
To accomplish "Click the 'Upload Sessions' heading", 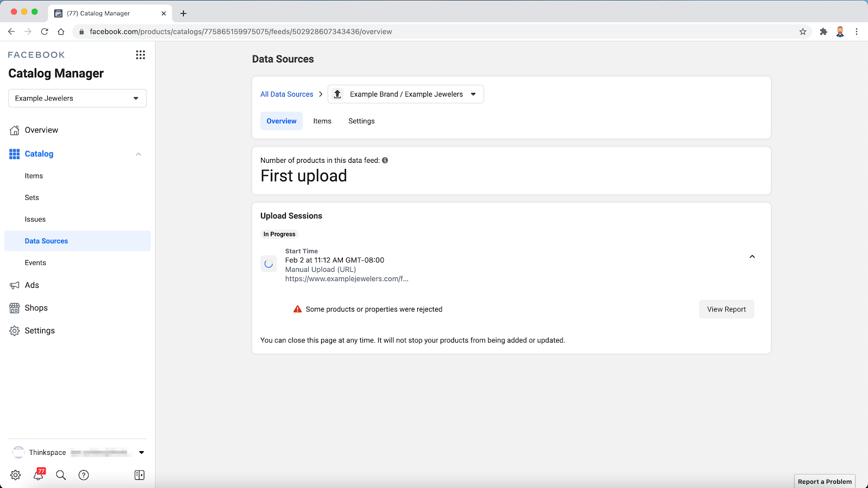I will [x=291, y=216].
